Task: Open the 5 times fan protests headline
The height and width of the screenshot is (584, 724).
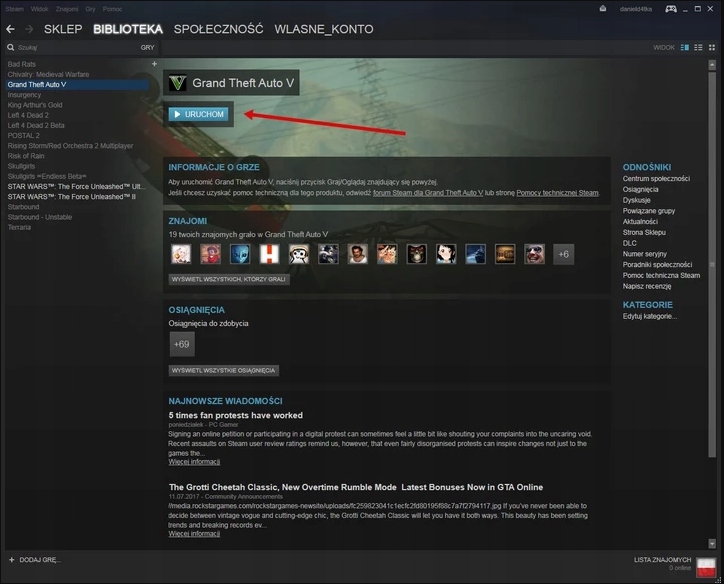Action: click(x=235, y=415)
